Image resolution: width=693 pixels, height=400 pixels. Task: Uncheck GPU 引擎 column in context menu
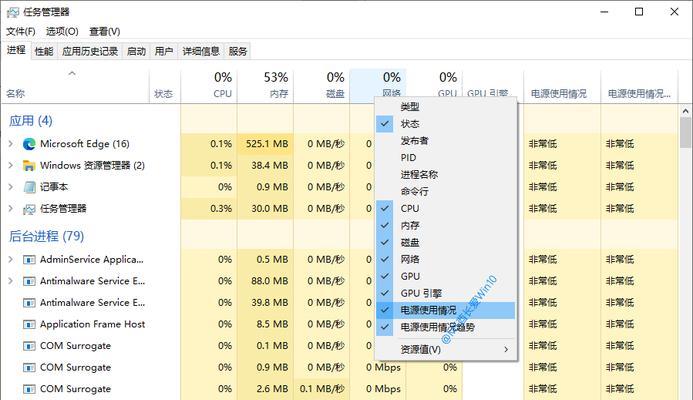point(446,293)
